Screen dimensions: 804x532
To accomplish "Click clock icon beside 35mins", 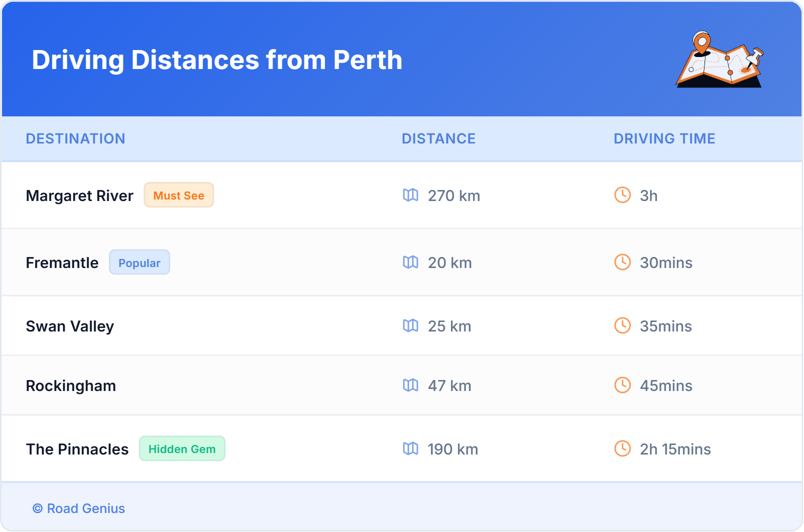I will pyautogui.click(x=622, y=325).
